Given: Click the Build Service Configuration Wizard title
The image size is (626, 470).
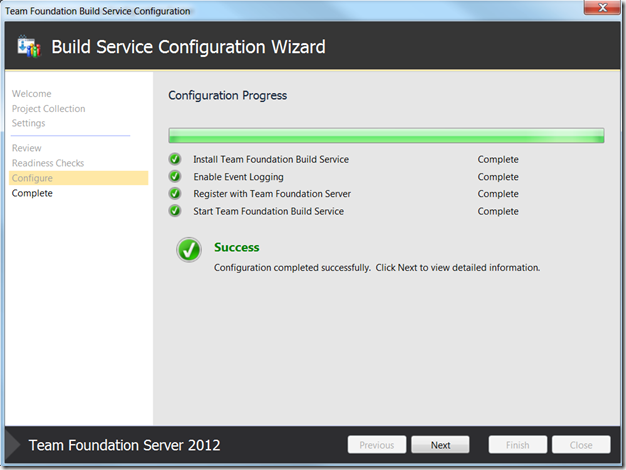Looking at the screenshot, I should click(x=188, y=47).
